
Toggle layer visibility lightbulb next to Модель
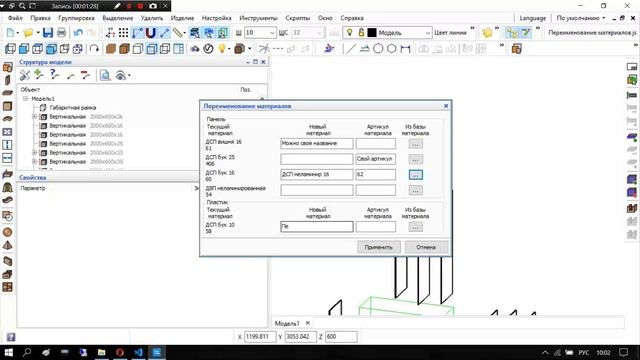349,33
